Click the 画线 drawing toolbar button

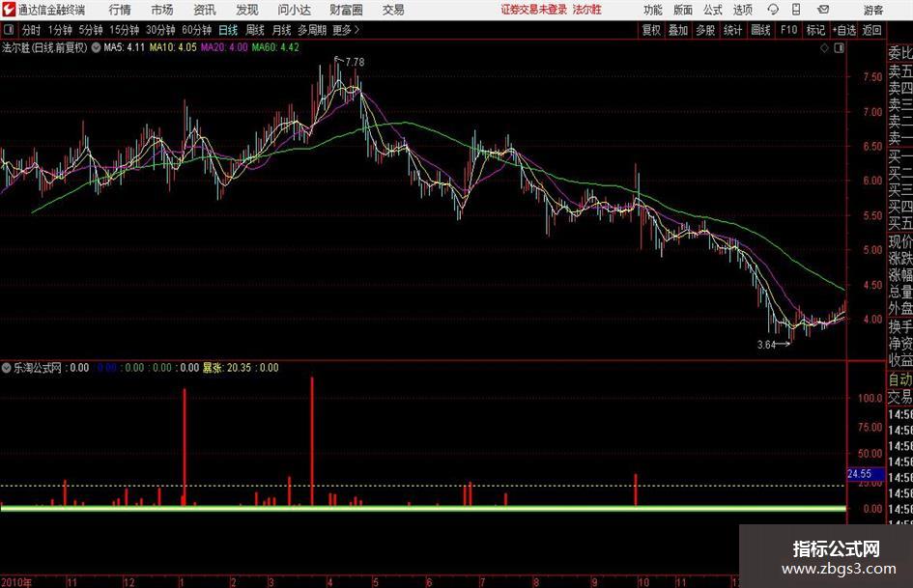coord(760,30)
